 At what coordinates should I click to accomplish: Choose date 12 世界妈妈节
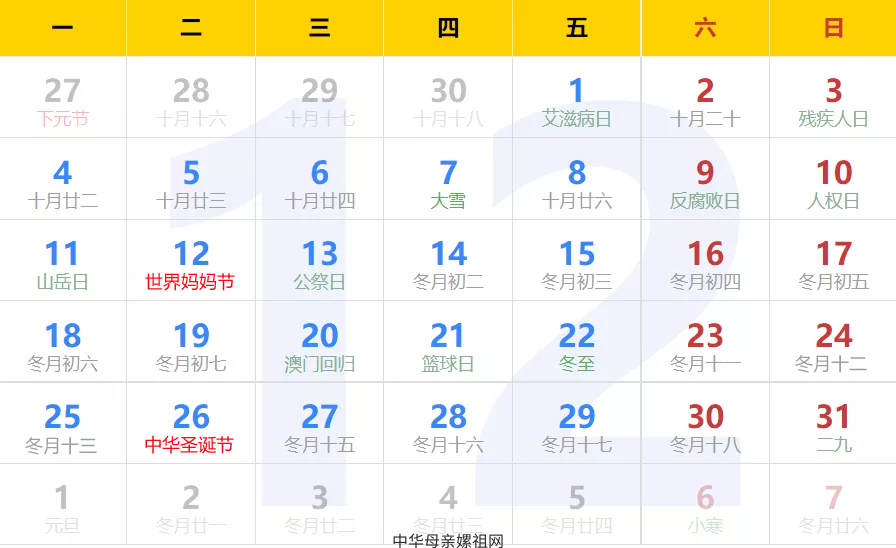(x=191, y=261)
